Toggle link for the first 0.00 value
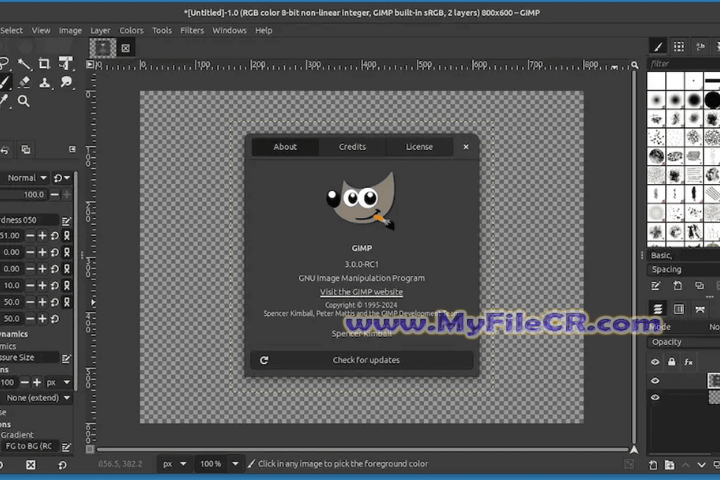 click(x=67, y=252)
